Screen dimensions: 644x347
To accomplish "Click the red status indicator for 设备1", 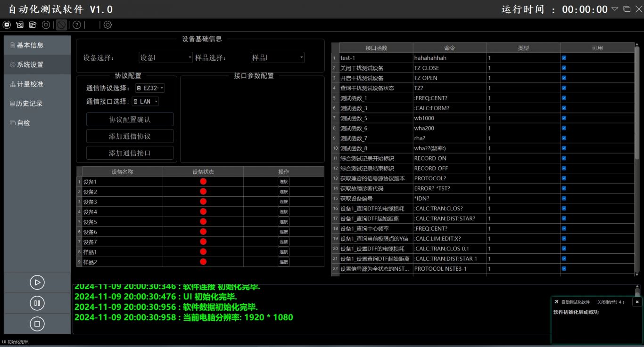I will pos(203,181).
